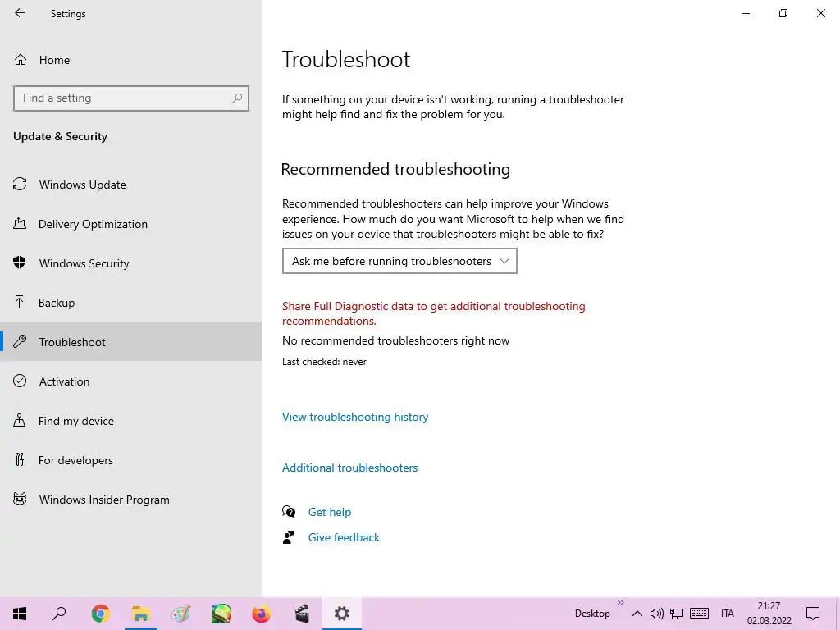
Task: Select Backup in the sidebar
Action: (131, 303)
